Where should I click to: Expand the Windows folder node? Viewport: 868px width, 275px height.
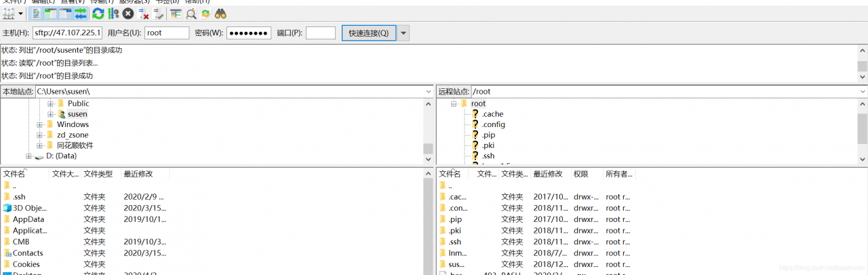(x=39, y=125)
